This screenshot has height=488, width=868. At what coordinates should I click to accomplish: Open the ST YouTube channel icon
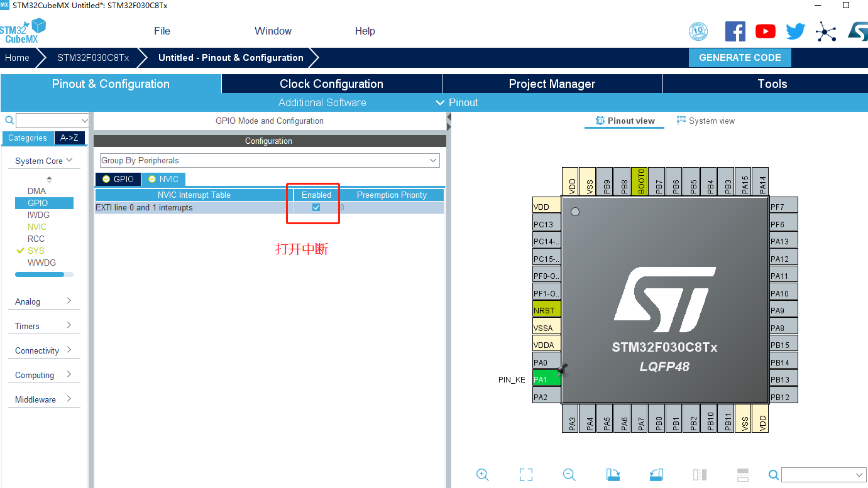pos(766,31)
